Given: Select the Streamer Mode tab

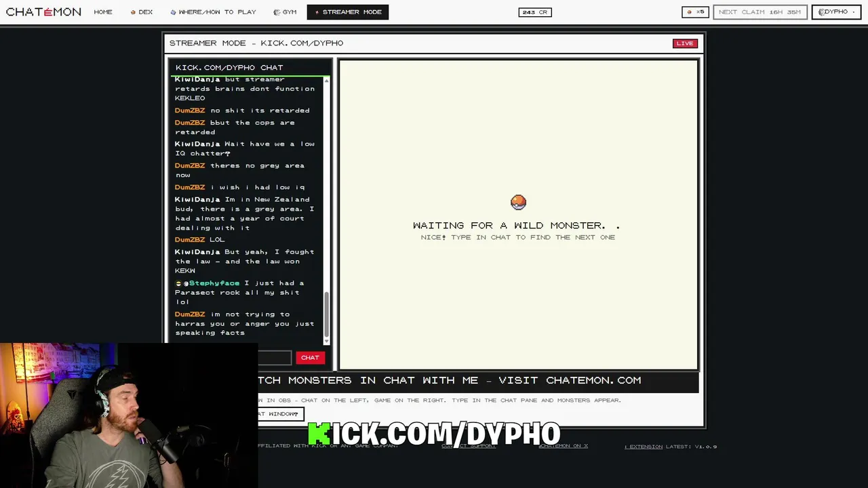Looking at the screenshot, I should pos(348,12).
